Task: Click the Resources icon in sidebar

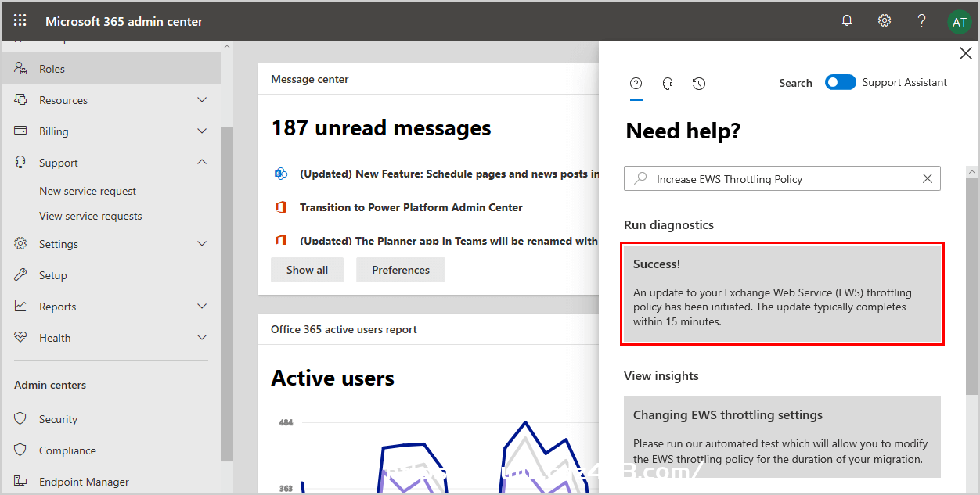Action: [21, 100]
